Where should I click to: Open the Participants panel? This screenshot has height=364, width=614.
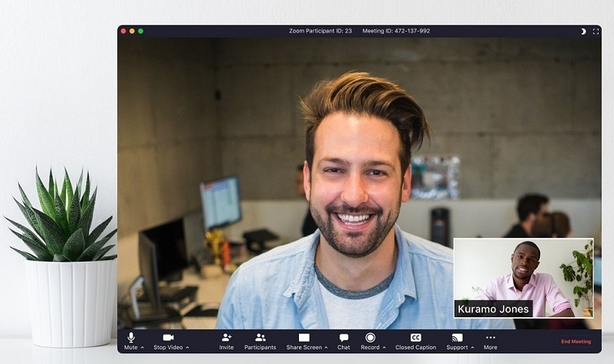(x=260, y=338)
